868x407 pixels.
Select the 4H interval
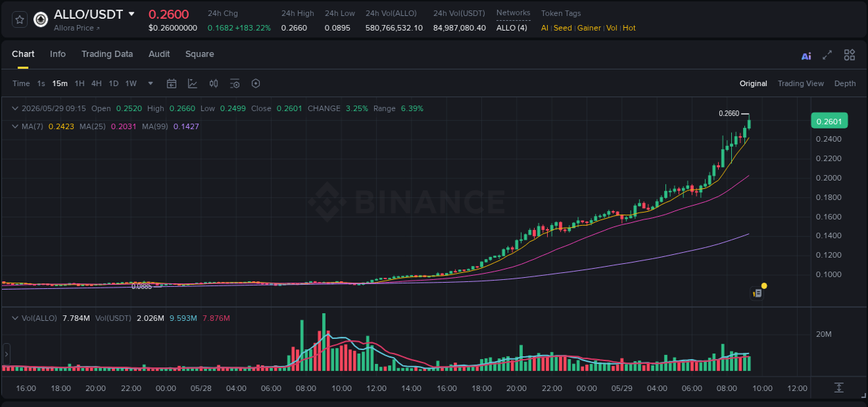point(97,83)
